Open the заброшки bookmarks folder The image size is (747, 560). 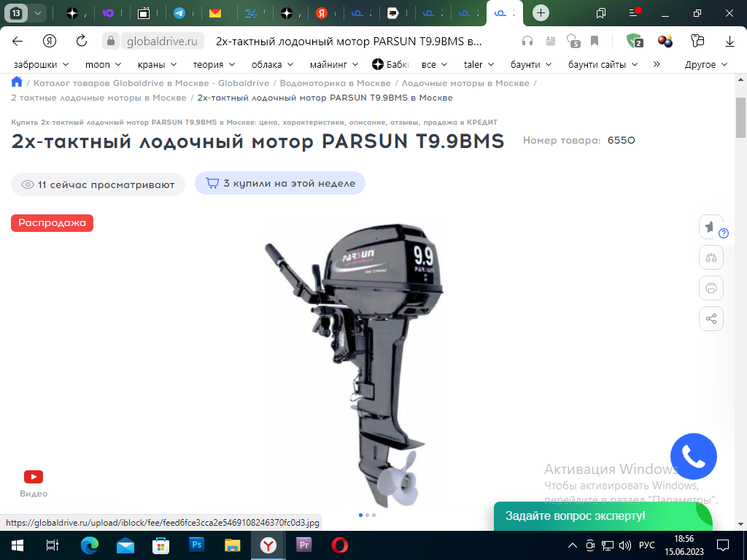(41, 64)
